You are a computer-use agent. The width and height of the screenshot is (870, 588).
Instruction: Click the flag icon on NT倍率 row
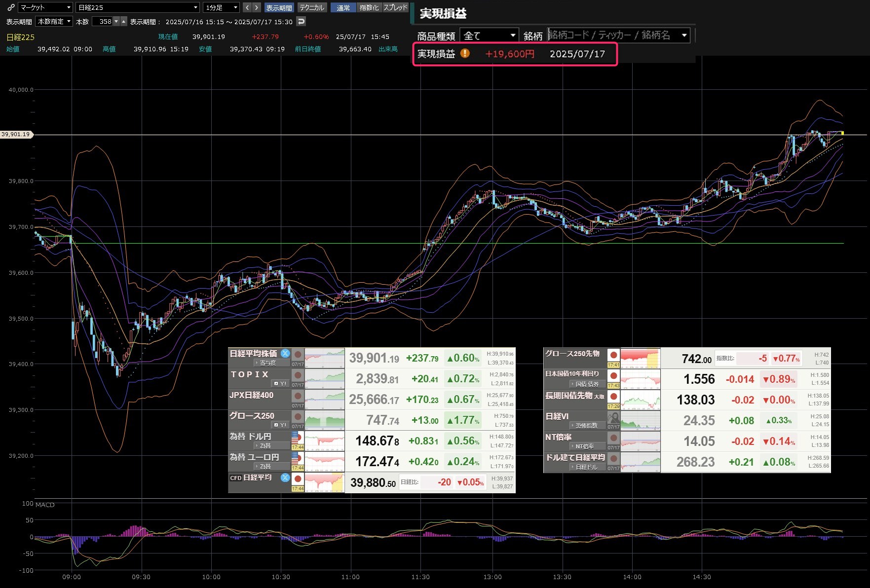pos(613,438)
